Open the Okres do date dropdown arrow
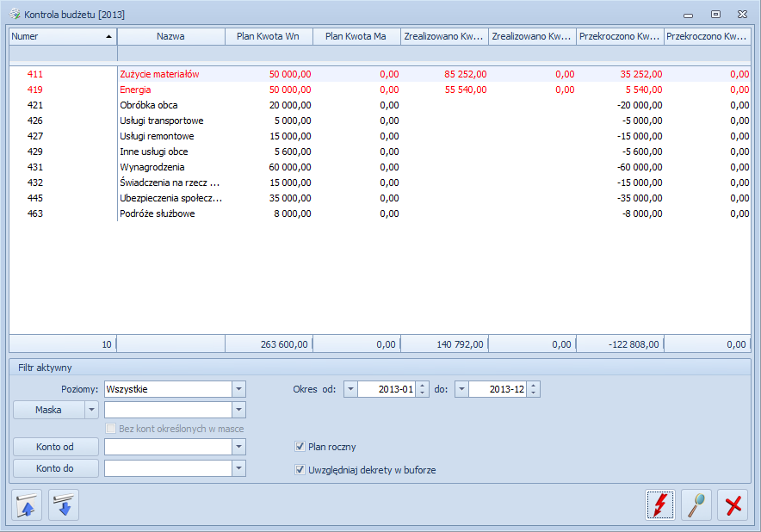 462,389
